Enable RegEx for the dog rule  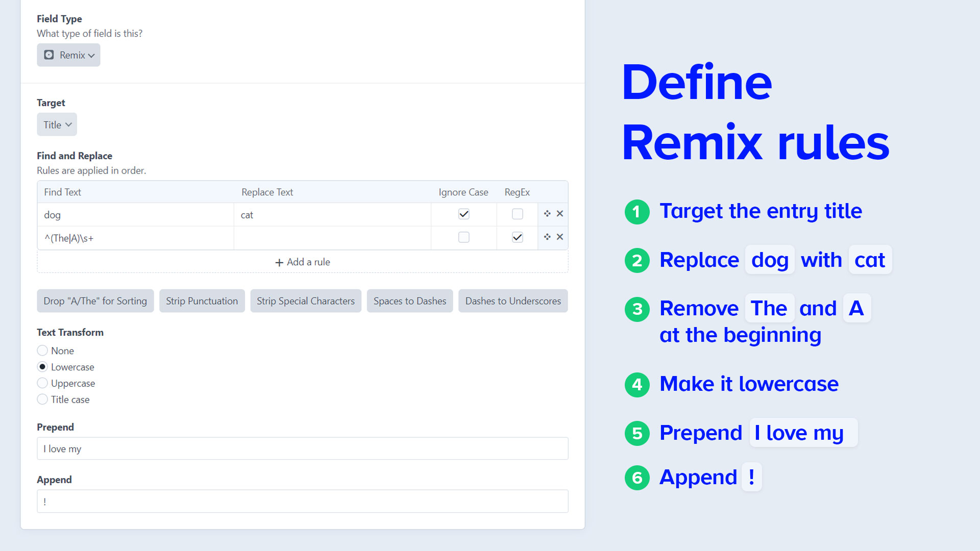[517, 214]
